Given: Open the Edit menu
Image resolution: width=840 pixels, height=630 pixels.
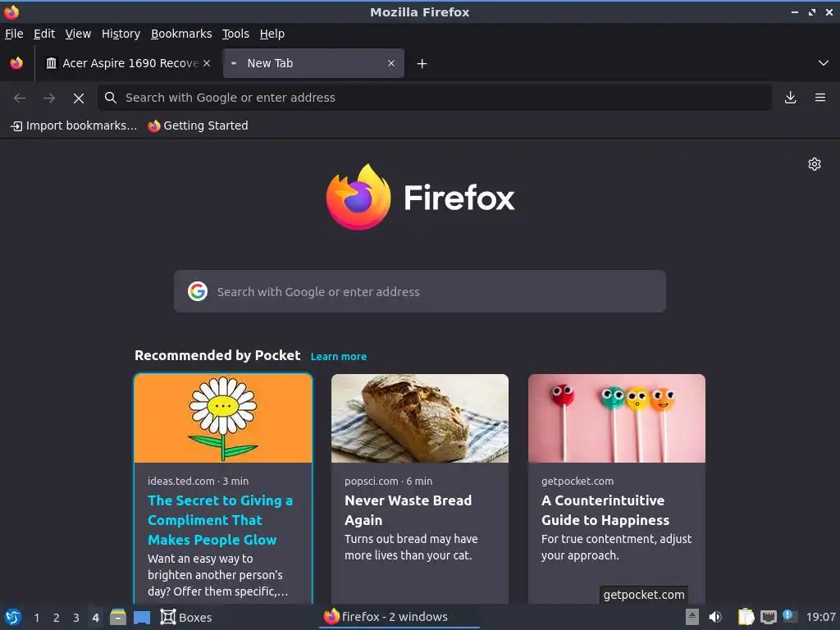Looking at the screenshot, I should [x=44, y=34].
